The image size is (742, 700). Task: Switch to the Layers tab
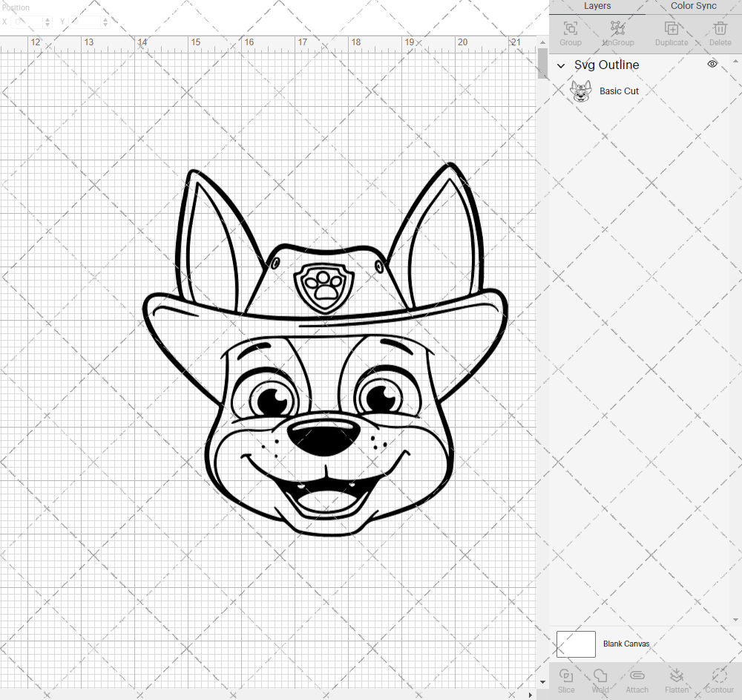[x=597, y=6]
